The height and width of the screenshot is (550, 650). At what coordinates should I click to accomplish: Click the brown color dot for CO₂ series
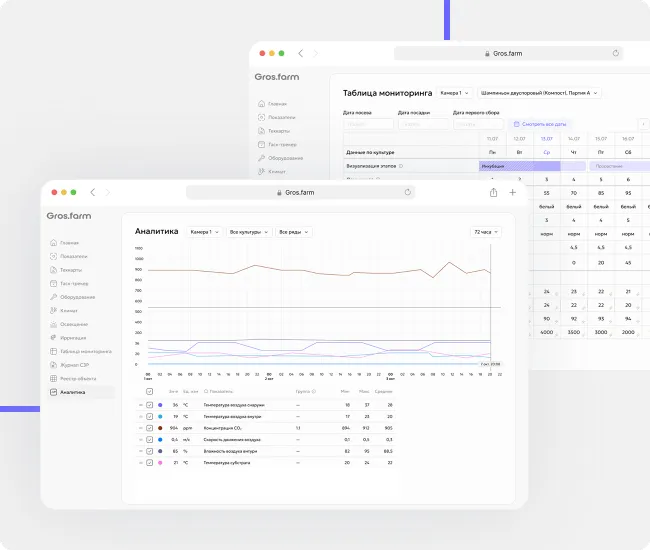(x=161, y=427)
